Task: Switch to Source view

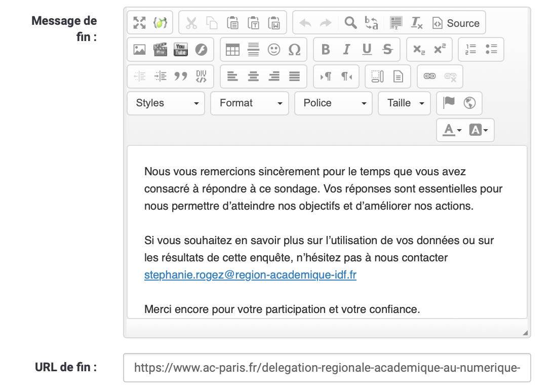Action: coord(456,23)
